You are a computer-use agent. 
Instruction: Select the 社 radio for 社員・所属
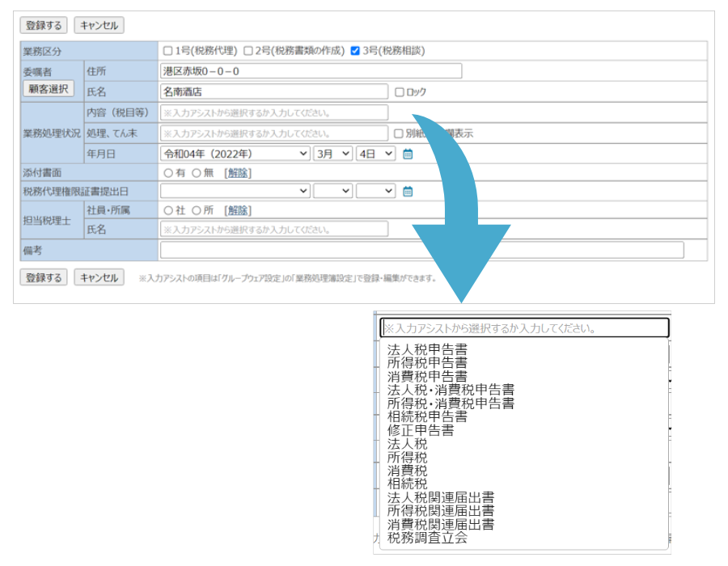pyautogui.click(x=168, y=210)
